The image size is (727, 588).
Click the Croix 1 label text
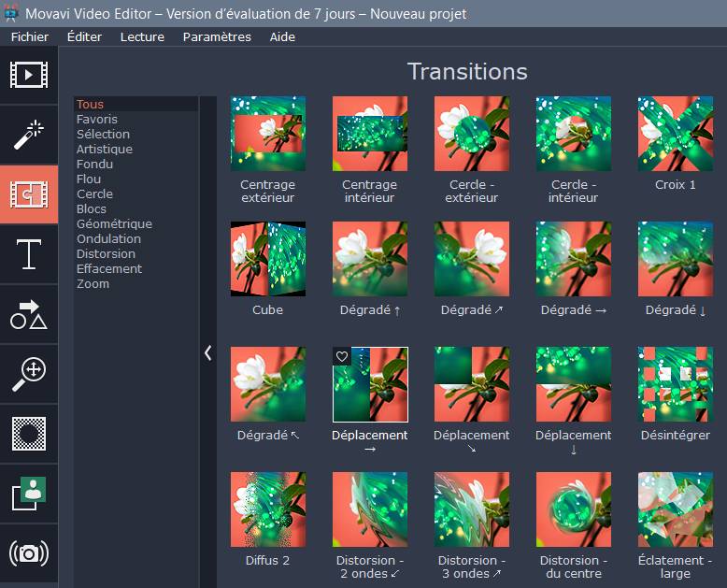tap(676, 184)
